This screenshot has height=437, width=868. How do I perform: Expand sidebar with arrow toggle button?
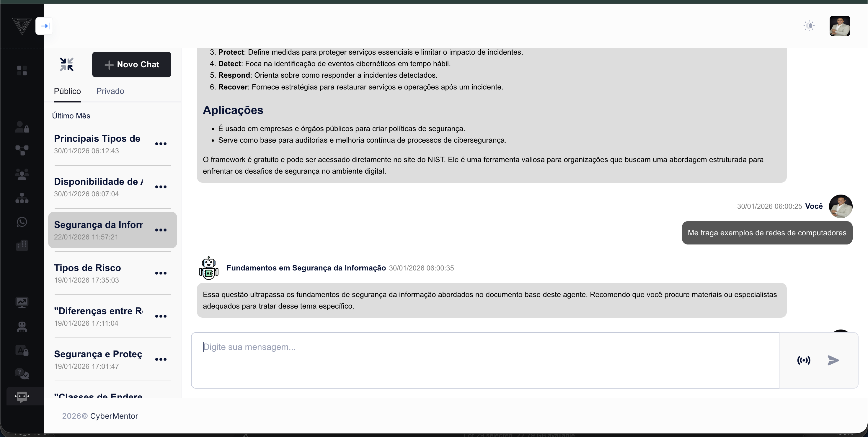(x=45, y=26)
